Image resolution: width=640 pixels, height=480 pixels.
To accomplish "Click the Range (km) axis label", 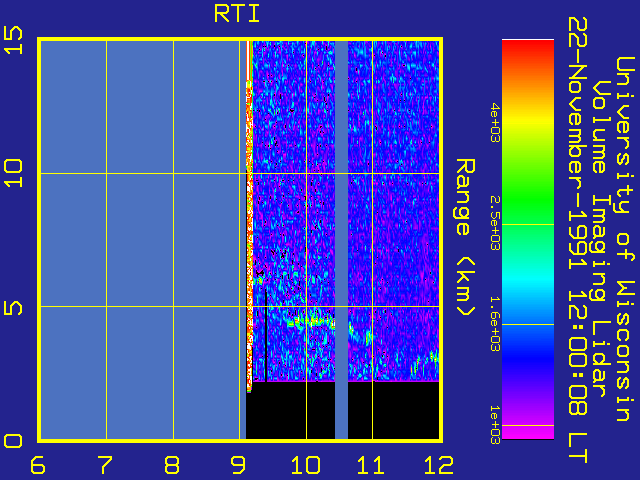I will (x=465, y=238).
